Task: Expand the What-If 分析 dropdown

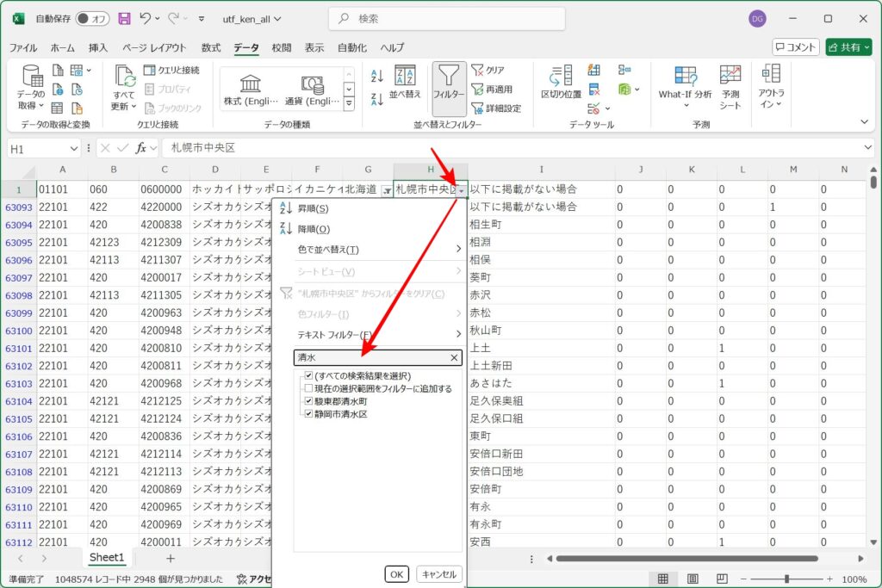Action: [x=686, y=106]
